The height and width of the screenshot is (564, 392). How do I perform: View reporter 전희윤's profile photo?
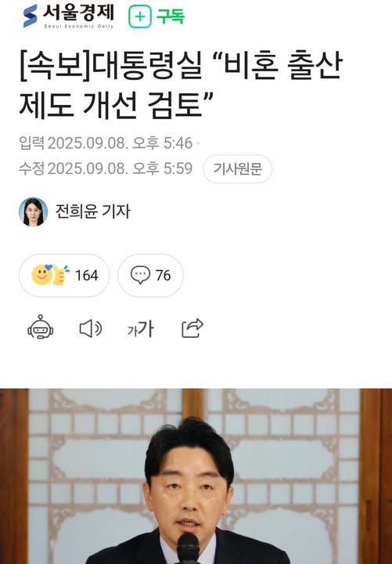click(33, 211)
